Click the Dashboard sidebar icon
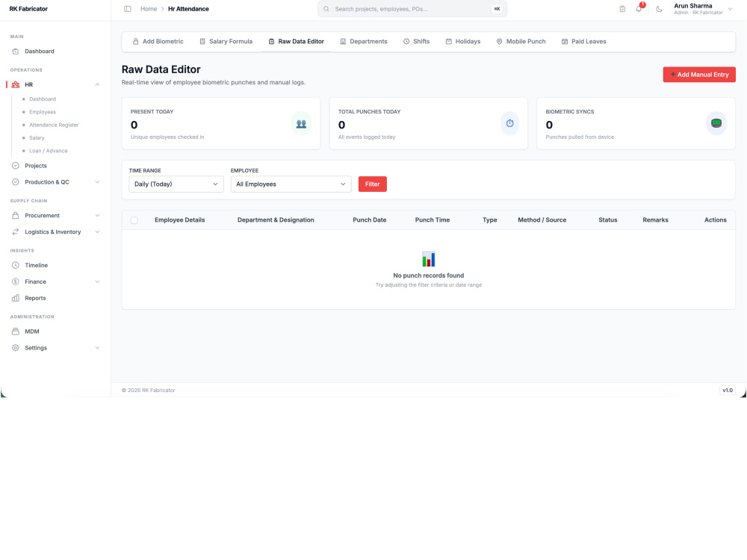Image resolution: width=747 pixels, height=560 pixels. coord(15,51)
